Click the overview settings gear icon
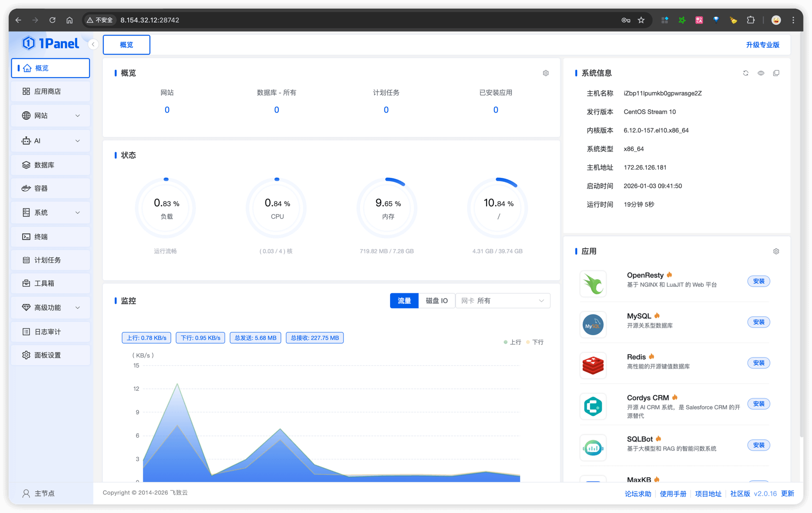 click(546, 73)
